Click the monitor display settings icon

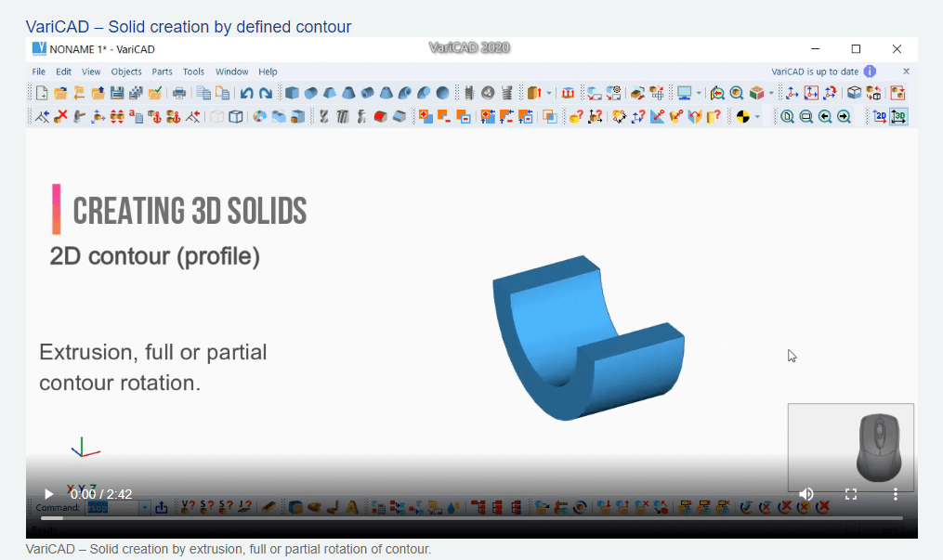(x=685, y=93)
